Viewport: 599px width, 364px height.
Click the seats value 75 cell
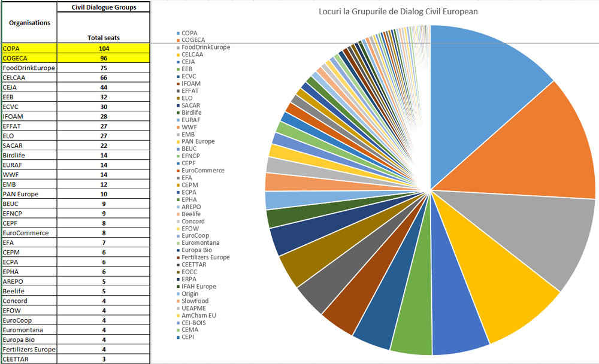click(x=104, y=68)
